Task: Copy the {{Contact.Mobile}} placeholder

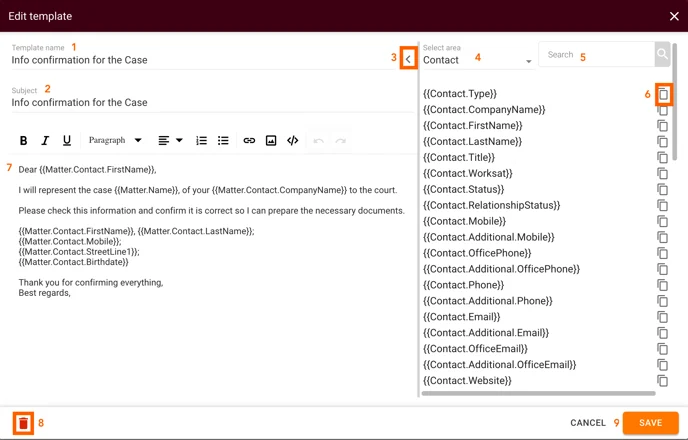Action: click(x=663, y=222)
